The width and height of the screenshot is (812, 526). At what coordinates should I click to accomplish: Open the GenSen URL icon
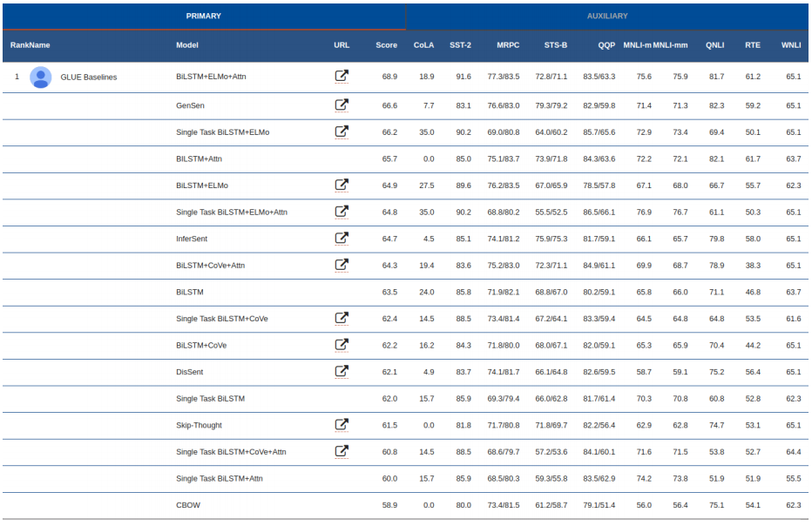342,105
